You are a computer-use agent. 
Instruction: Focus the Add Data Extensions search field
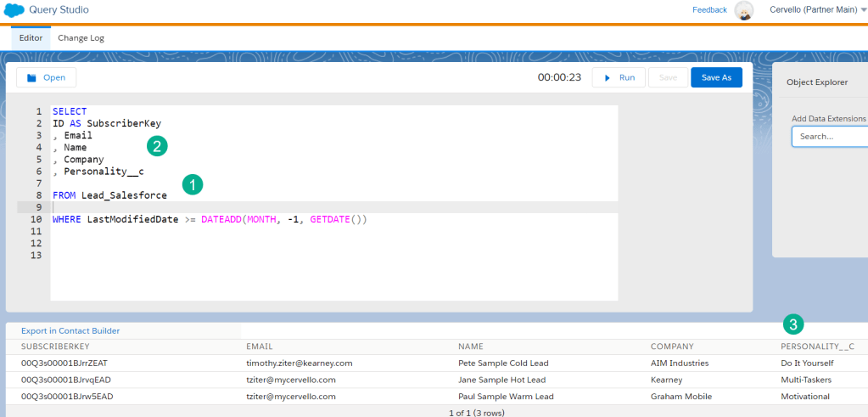(x=830, y=136)
